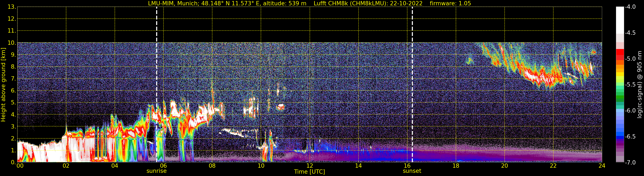Select the colorbar tick label '-6.5'

coord(630,137)
